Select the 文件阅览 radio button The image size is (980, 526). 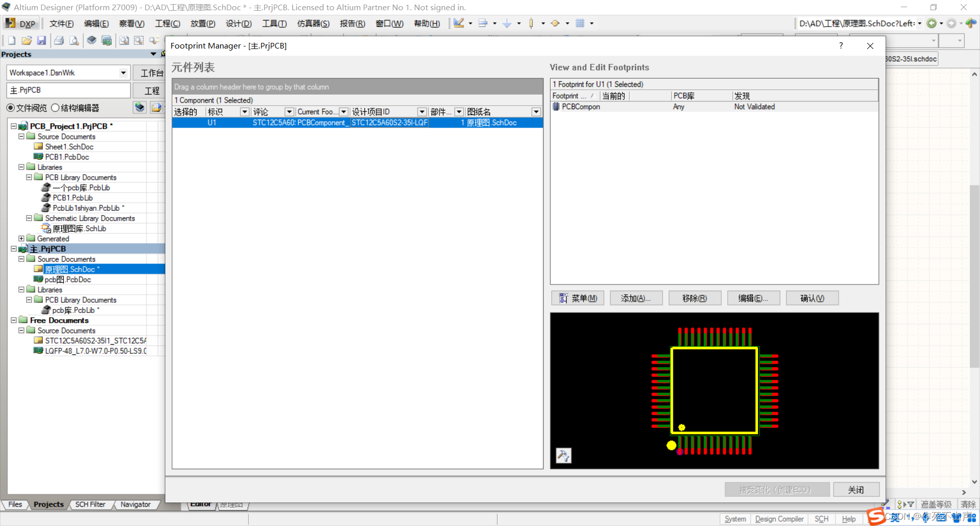click(10, 108)
